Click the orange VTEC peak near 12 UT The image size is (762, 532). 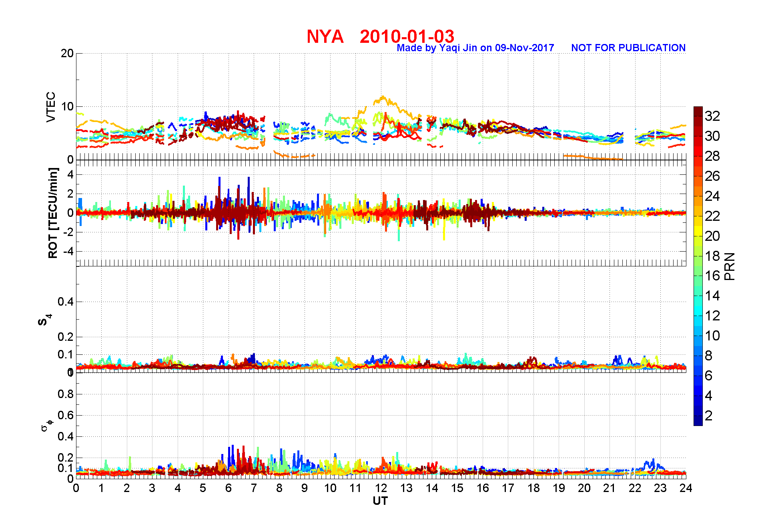[383, 98]
